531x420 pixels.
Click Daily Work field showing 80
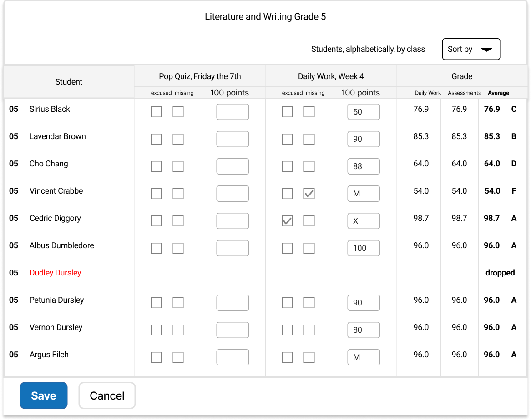[x=364, y=330]
